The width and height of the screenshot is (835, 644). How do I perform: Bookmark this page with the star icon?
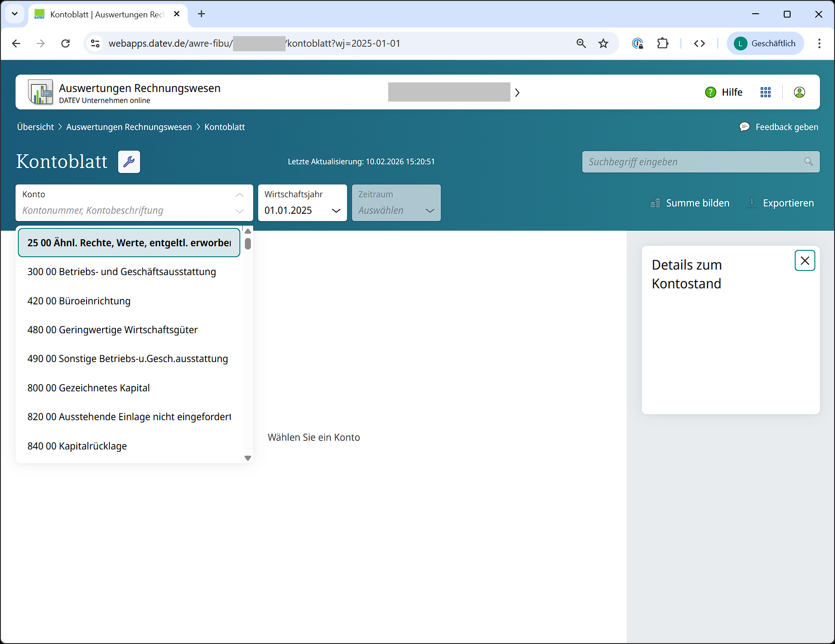coord(603,43)
